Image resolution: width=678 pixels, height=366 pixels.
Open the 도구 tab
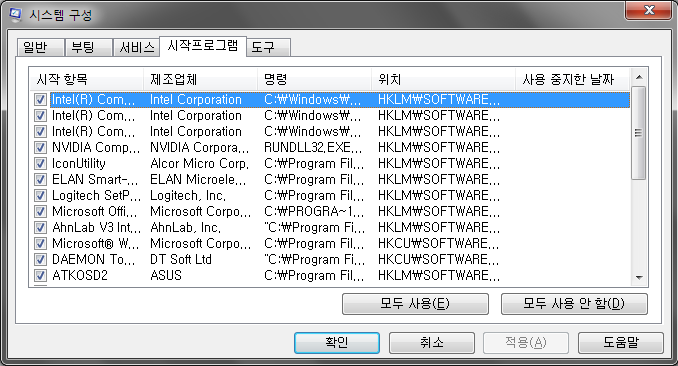[268, 47]
